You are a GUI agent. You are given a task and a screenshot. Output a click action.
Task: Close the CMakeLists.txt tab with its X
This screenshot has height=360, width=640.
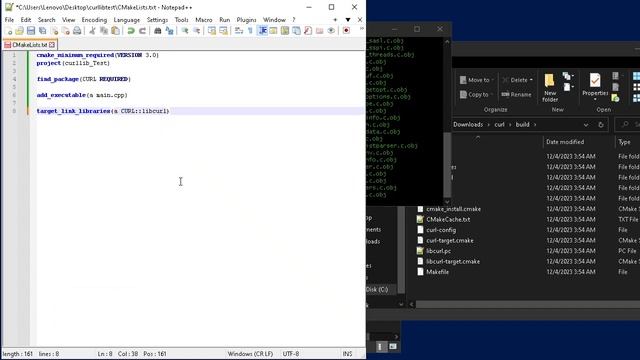point(52,44)
